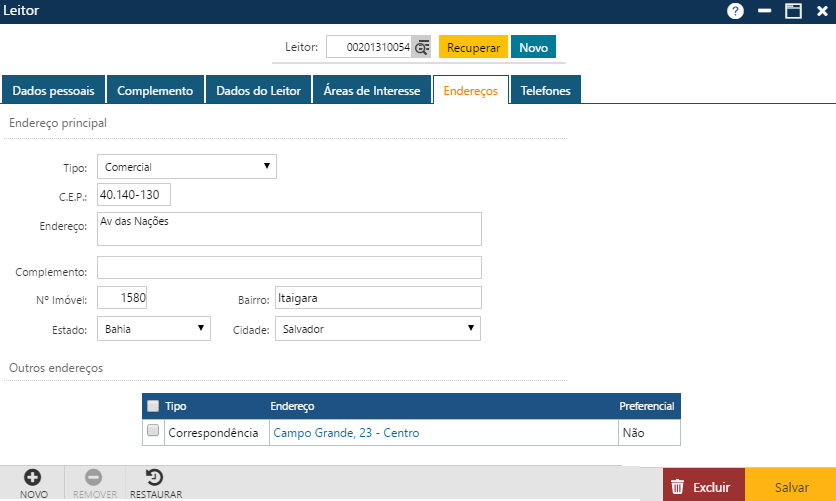Click the help question mark icon

[x=736, y=11]
